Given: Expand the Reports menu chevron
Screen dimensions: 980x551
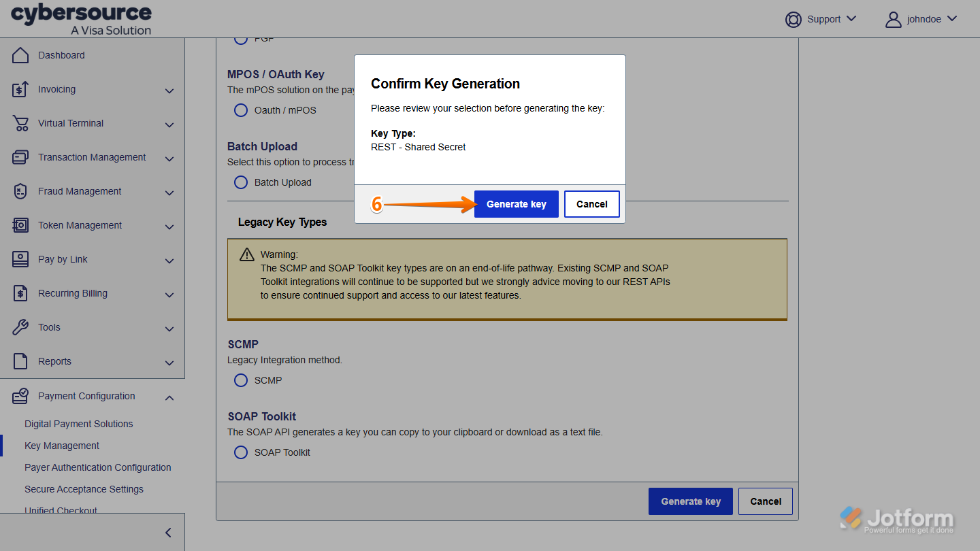Looking at the screenshot, I should (x=169, y=363).
